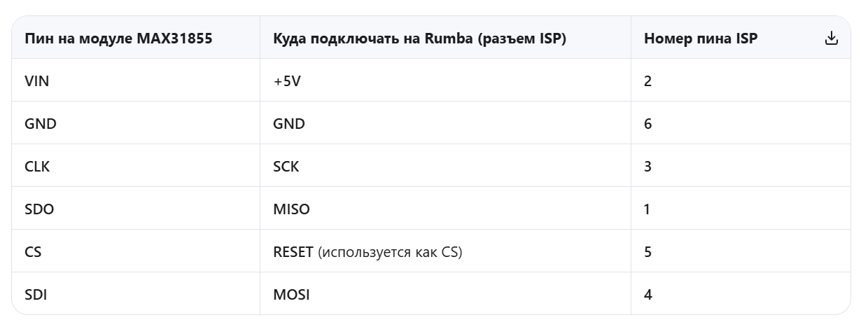868x327 pixels.
Task: Click ISP pin number 3 cell
Action: coord(648,167)
